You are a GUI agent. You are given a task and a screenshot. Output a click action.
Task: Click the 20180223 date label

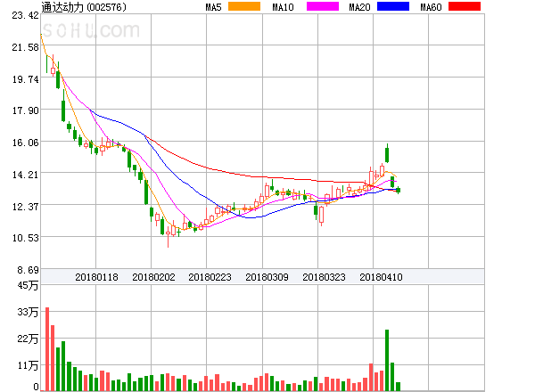pos(210,277)
